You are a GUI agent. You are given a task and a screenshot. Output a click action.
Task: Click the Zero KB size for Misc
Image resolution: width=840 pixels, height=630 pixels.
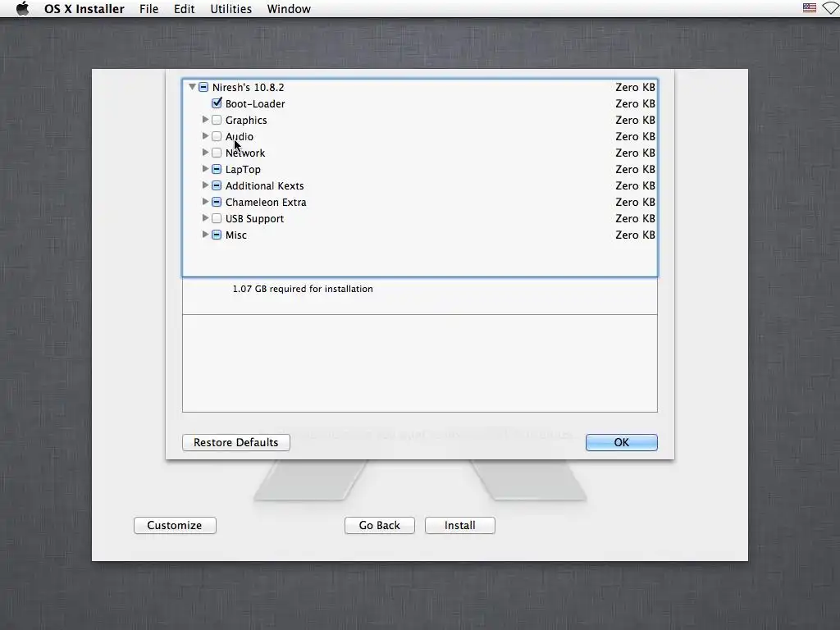(x=635, y=235)
